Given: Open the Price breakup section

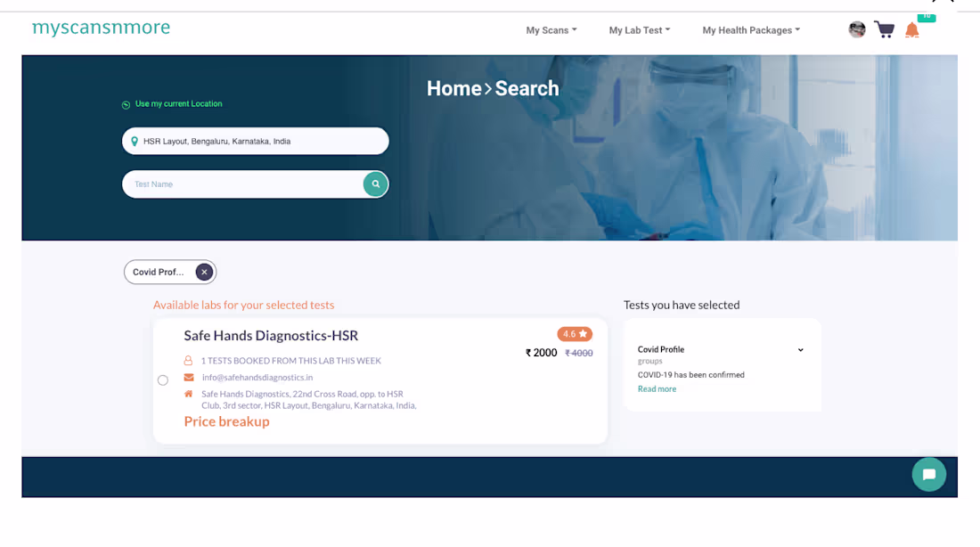Looking at the screenshot, I should point(226,420).
